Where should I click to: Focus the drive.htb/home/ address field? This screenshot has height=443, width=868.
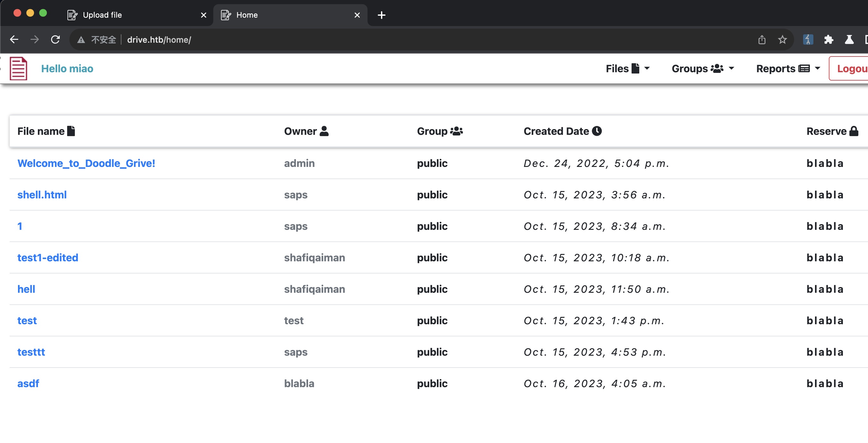point(404,40)
